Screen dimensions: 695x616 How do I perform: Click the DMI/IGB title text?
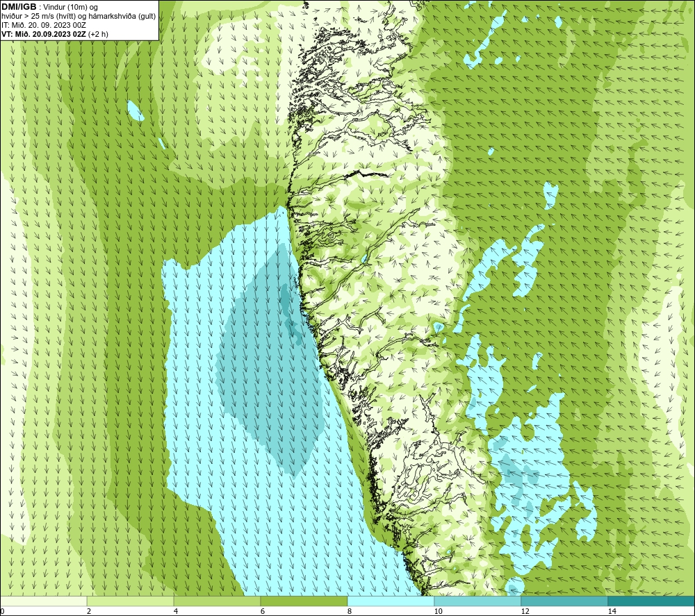[19, 7]
